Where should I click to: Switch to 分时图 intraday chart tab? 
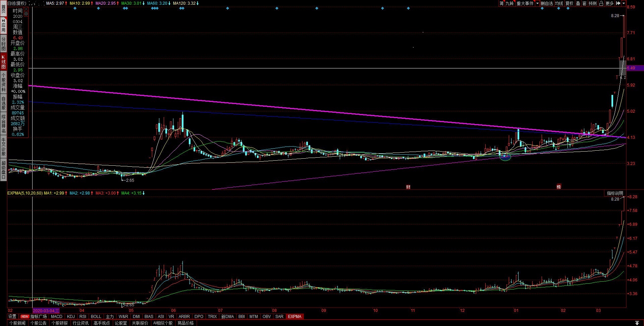pyautogui.click(x=3, y=44)
